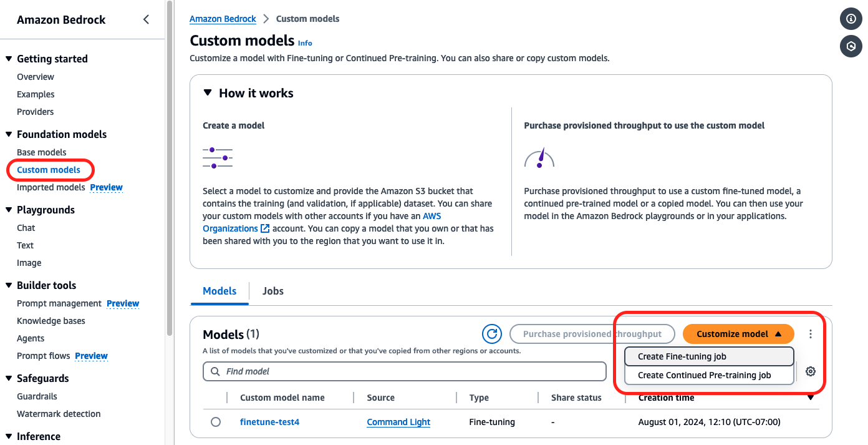Switch to the Jobs tab

pyautogui.click(x=273, y=291)
